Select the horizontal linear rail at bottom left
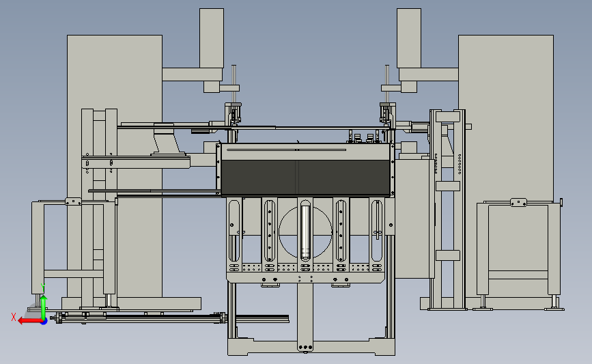592x364 pixels. pyautogui.click(x=172, y=319)
